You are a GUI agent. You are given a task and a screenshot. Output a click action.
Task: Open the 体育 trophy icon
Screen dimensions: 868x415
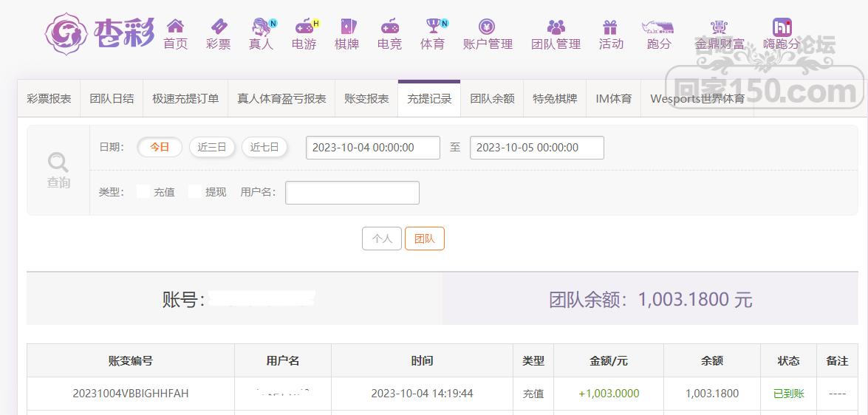tap(432, 27)
